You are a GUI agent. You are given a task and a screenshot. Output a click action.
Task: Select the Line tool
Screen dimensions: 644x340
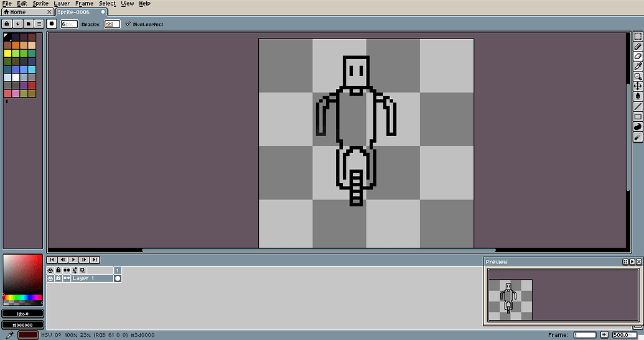click(638, 106)
